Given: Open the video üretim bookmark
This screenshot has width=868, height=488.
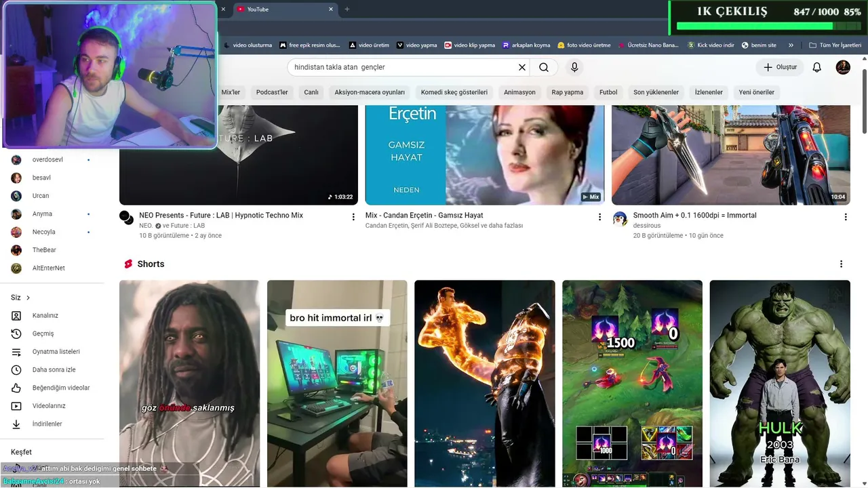Looking at the screenshot, I should point(369,45).
